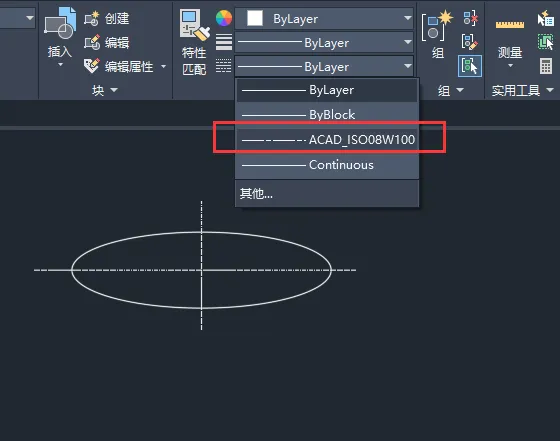Select the Create block tool
Screen dimensions: 560x441
(106, 19)
